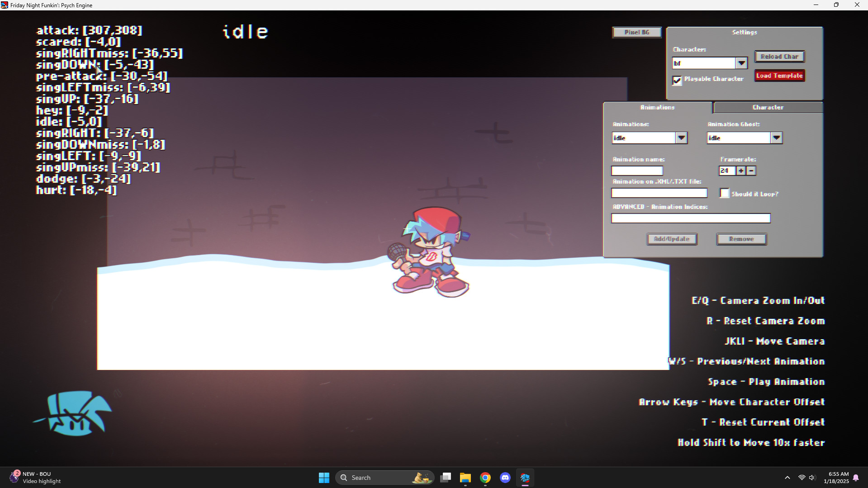The width and height of the screenshot is (868, 488).
Task: Enable the Should it Loop checkbox
Action: (x=725, y=193)
